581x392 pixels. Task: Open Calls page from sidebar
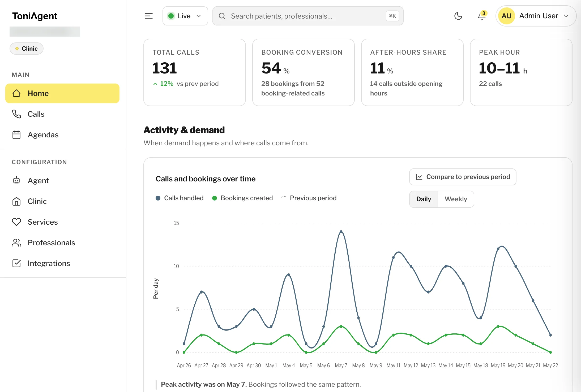(x=62, y=114)
